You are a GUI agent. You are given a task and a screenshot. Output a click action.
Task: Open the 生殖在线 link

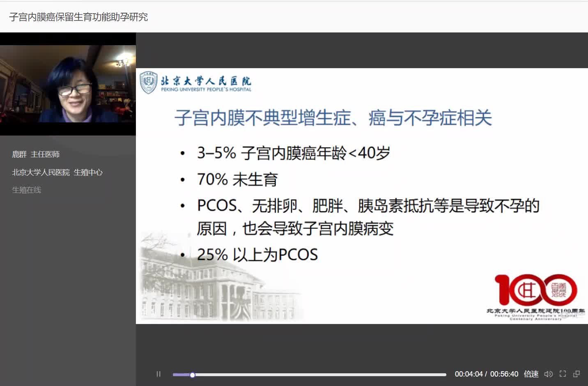(27, 190)
